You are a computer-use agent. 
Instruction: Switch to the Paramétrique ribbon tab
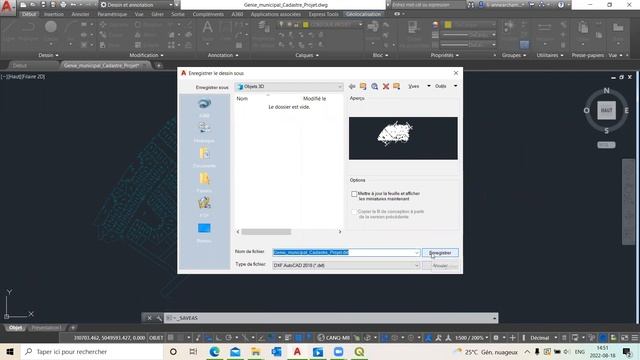(x=112, y=14)
